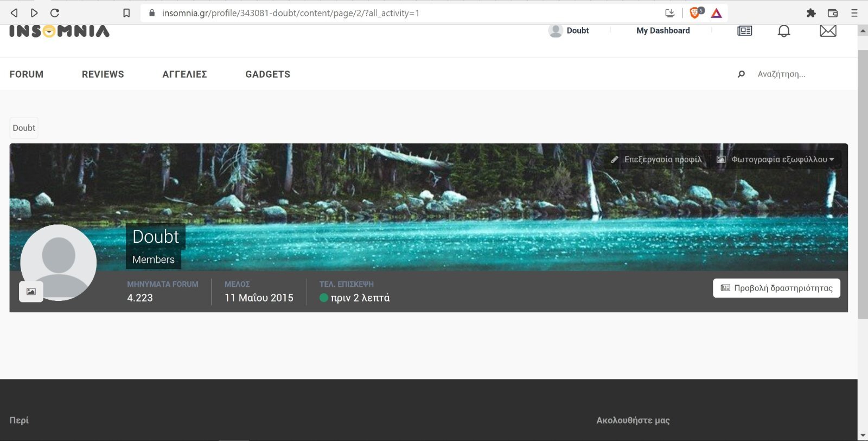Open the FORUM menu item
The image size is (868, 441).
click(x=27, y=74)
